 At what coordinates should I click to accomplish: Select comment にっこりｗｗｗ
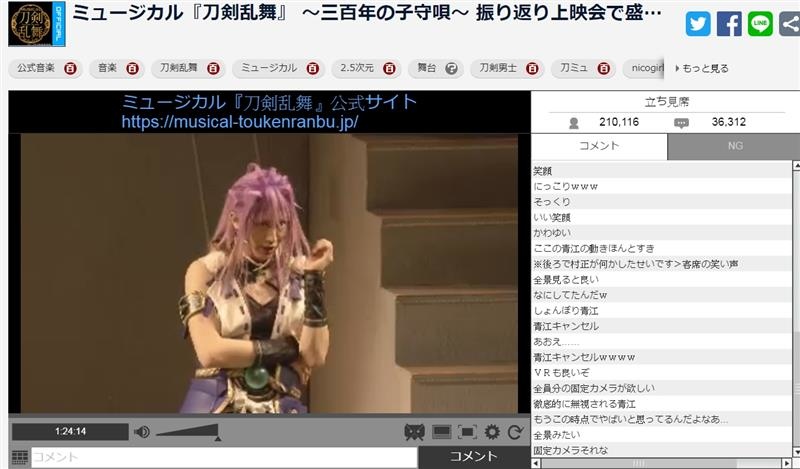[x=662, y=186]
